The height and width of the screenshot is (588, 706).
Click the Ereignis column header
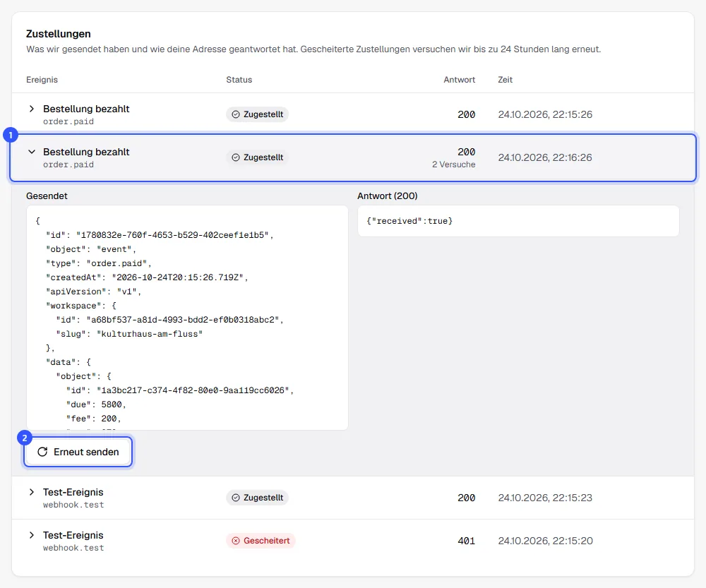click(x=42, y=80)
